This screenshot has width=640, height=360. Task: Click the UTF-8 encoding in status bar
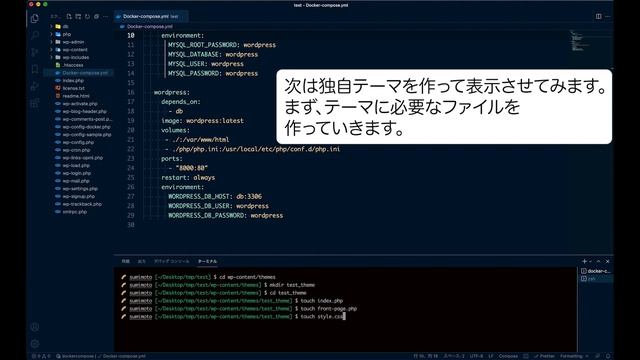click(476, 356)
